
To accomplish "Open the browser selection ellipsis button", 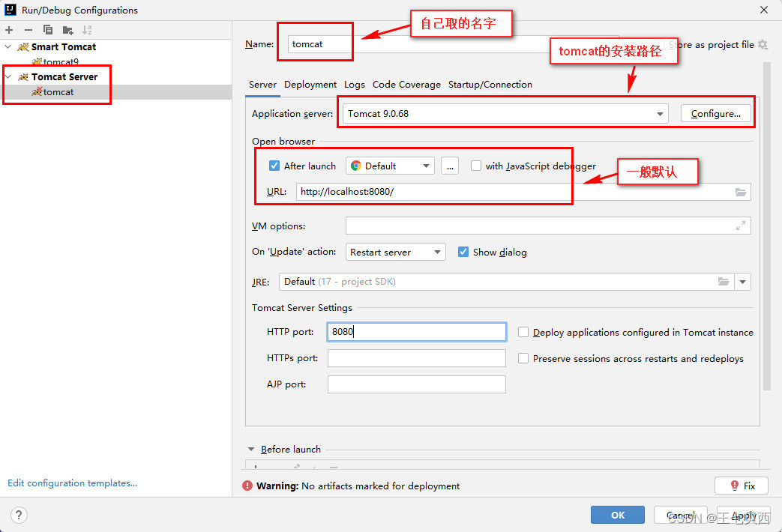I will [x=450, y=166].
